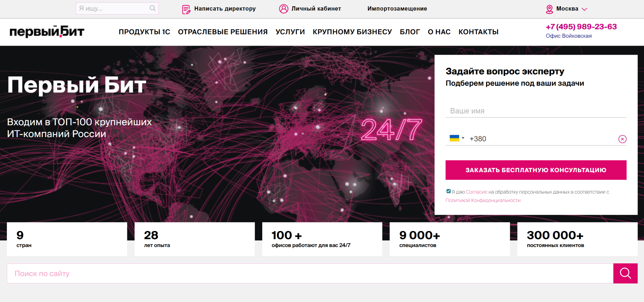Toggle the personal data consent checkbox
Screen dimensions: 644x302
[x=448, y=191]
